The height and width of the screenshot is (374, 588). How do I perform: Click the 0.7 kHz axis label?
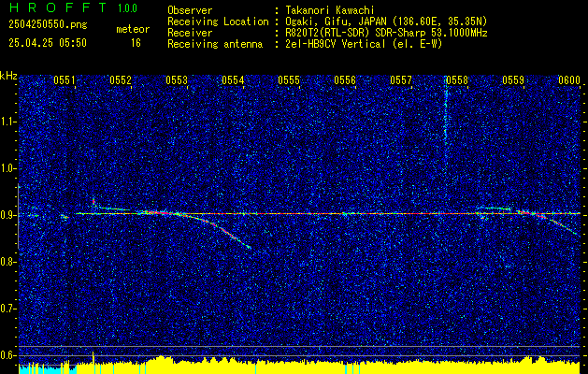tap(7, 309)
